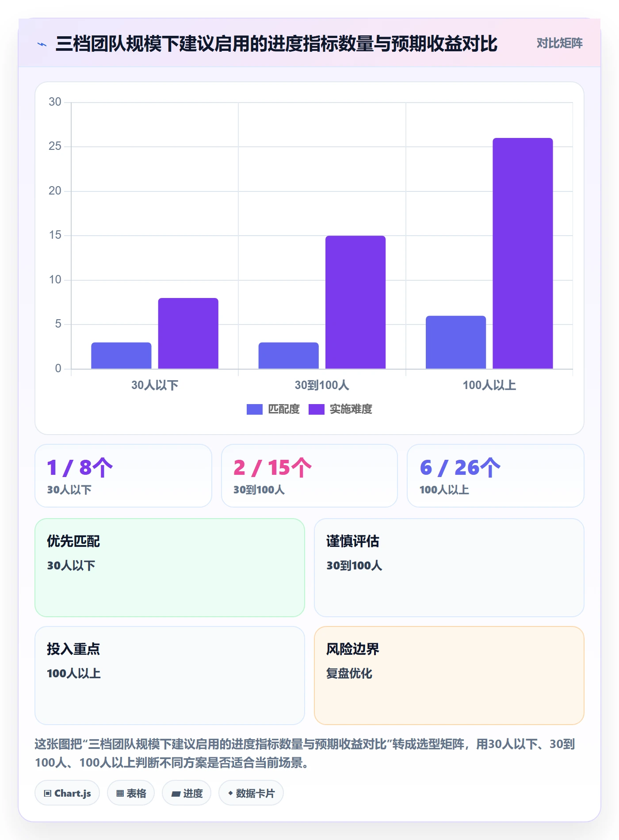Toggle the 实施难度 legend color box
Image resolution: width=619 pixels, height=840 pixels.
click(x=316, y=409)
